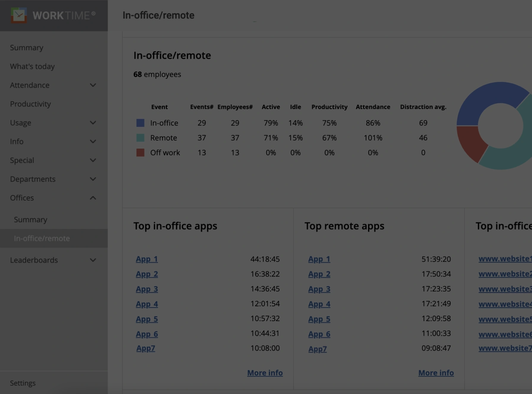Viewport: 532px width, 394px height.
Task: Expand the Usage menu chevron
Action: point(93,123)
